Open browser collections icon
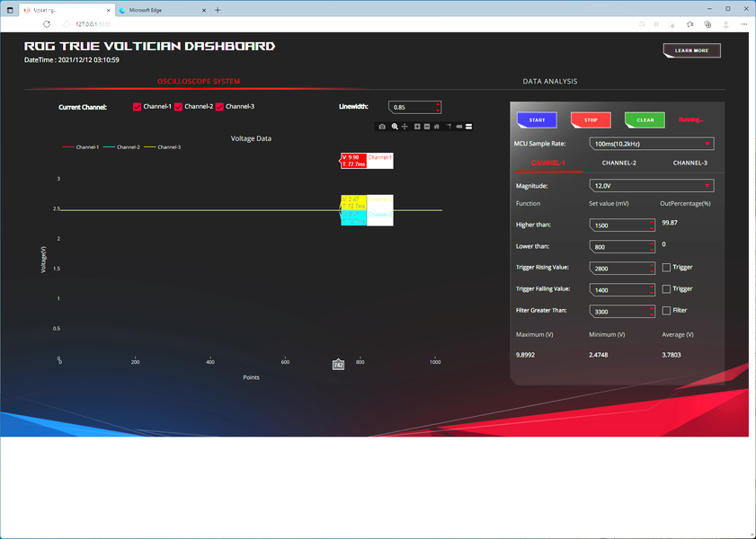756x539 pixels. 707,24
